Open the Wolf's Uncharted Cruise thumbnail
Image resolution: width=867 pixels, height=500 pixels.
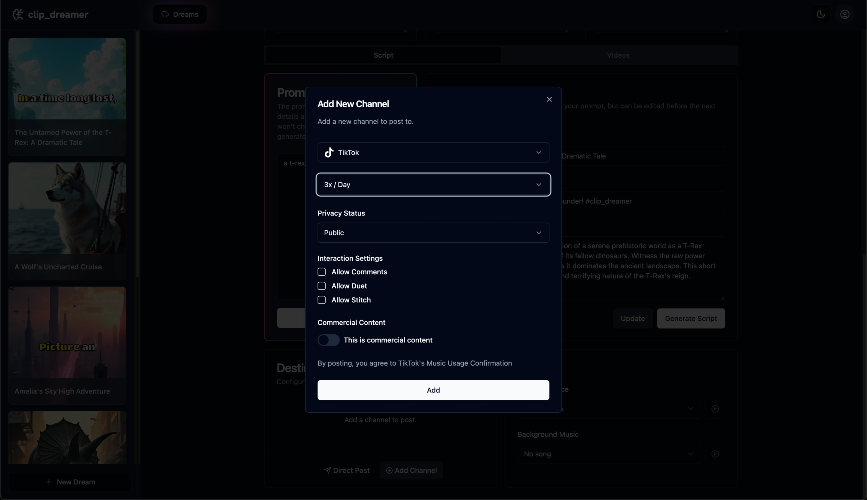pos(67,208)
